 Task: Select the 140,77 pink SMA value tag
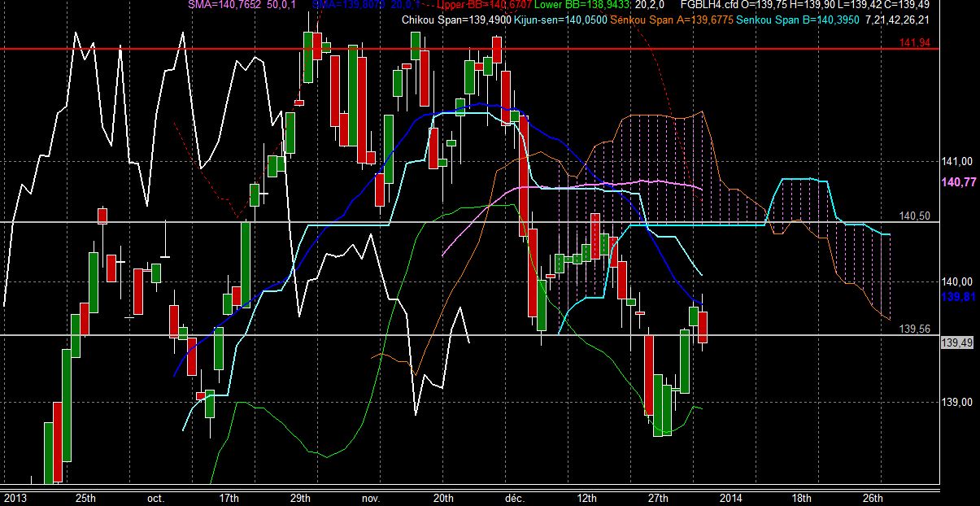click(957, 183)
